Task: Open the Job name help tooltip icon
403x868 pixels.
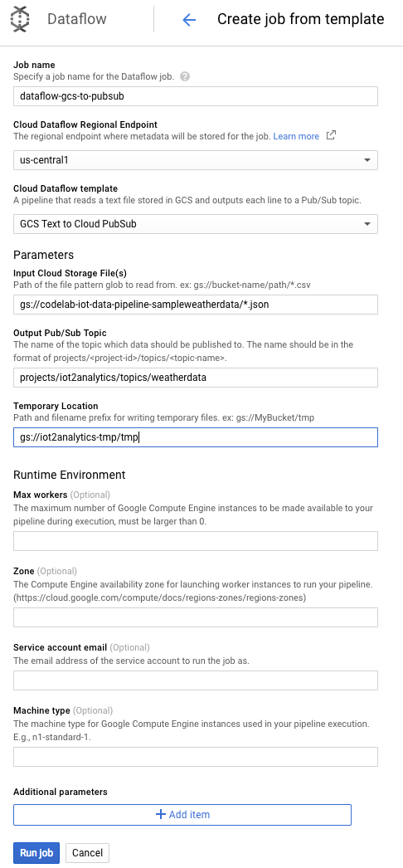Action: point(185,77)
